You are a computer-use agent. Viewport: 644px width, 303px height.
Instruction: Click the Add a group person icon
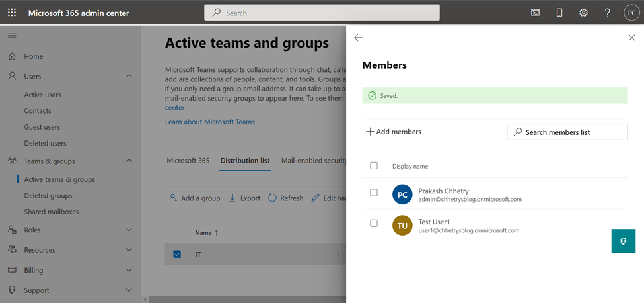(x=173, y=198)
